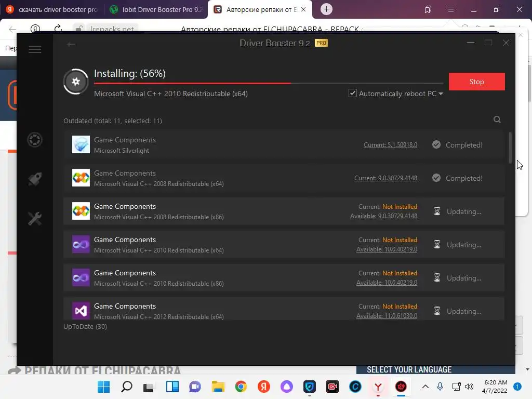Click the Outdated (total: 11, selected: 11) header
This screenshot has height=399, width=532.
click(x=113, y=121)
